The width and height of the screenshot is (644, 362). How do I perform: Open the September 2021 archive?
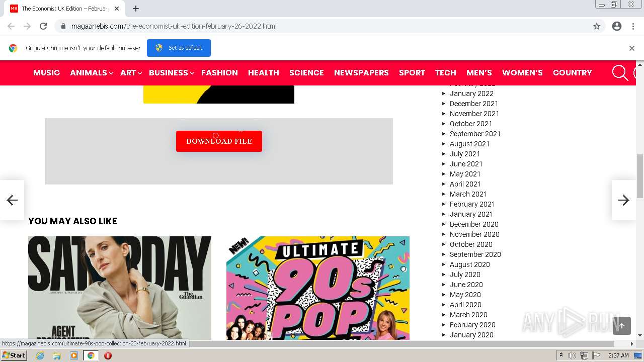tap(475, 134)
